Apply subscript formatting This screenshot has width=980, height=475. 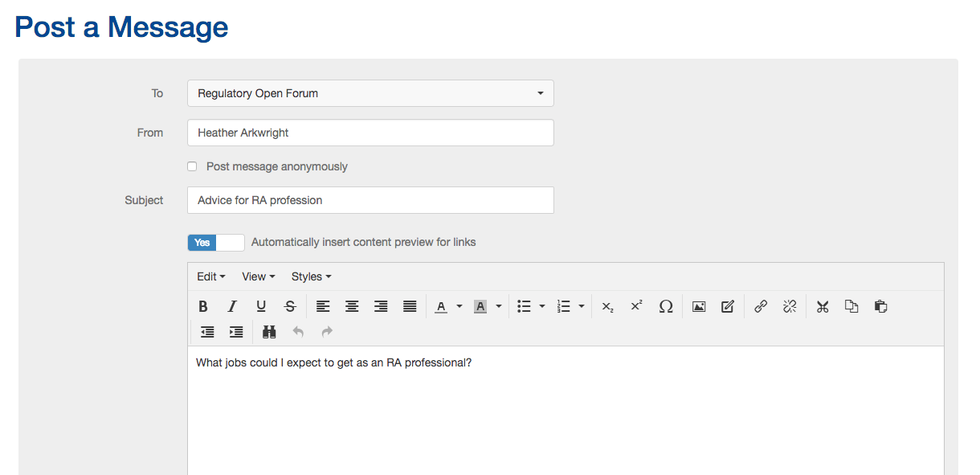click(x=607, y=306)
